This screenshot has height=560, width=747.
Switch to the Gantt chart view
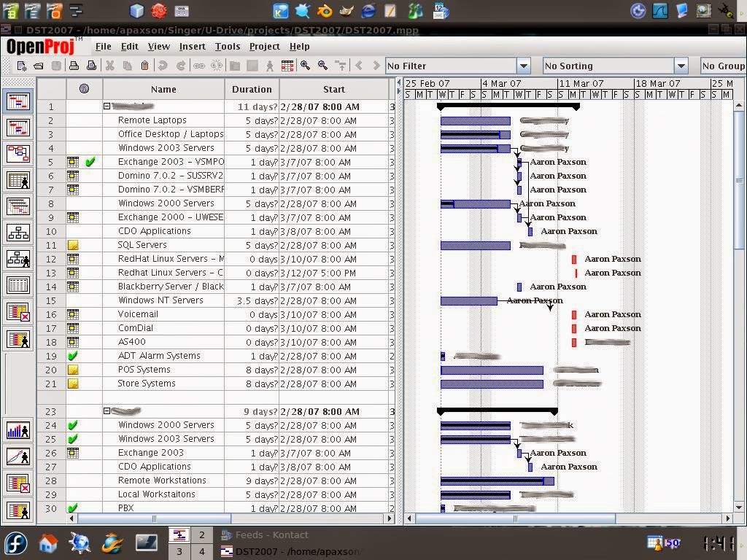coord(18,101)
